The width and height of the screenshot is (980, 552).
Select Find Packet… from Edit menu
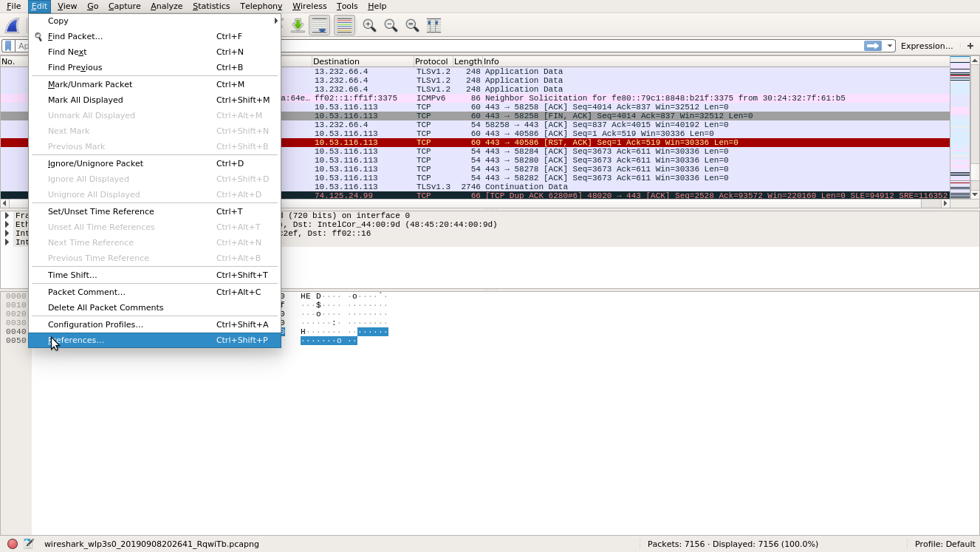click(154, 36)
